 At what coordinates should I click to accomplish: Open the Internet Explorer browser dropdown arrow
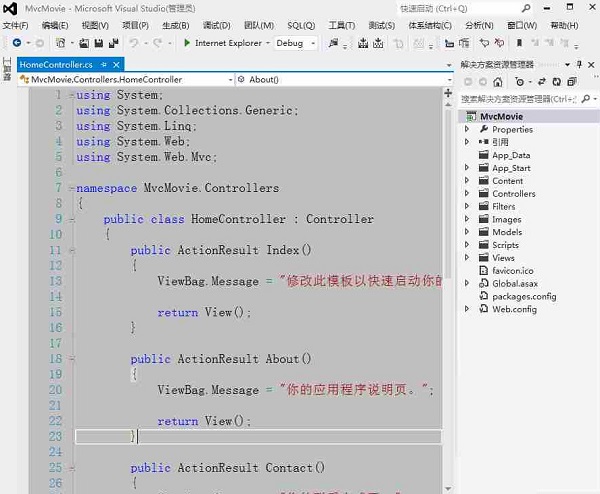point(268,43)
